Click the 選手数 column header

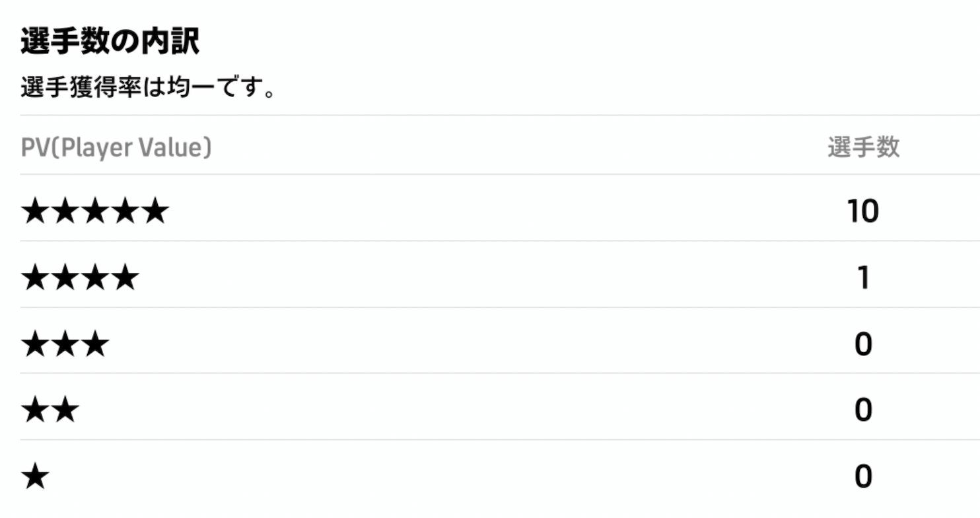[x=863, y=147]
